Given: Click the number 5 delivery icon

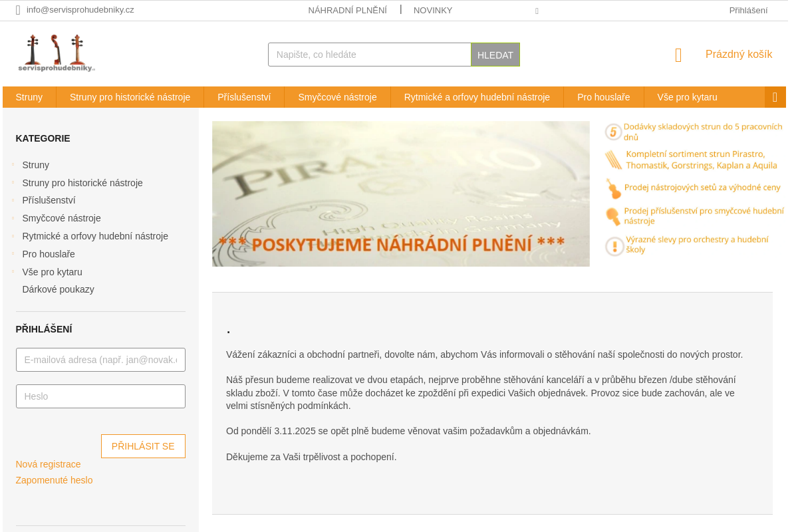Looking at the screenshot, I should (613, 132).
